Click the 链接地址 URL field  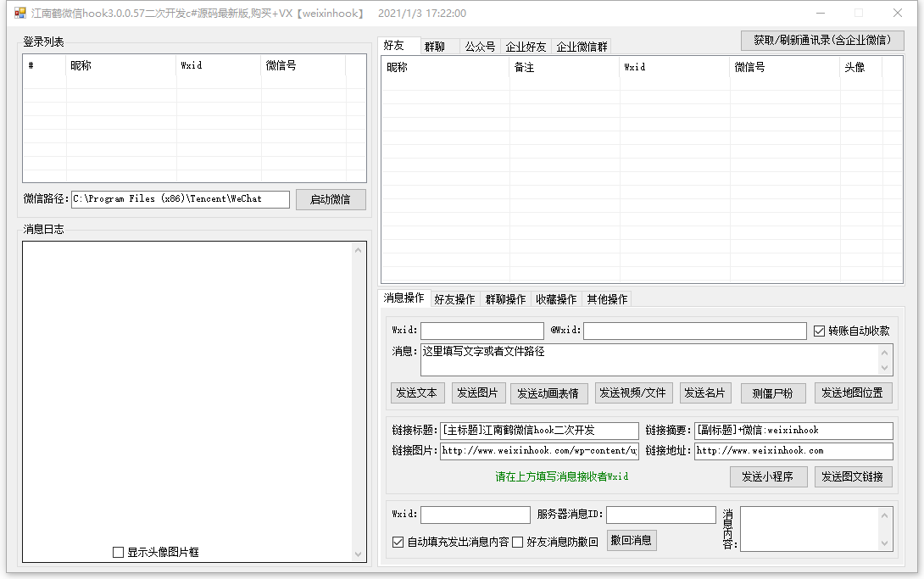793,451
